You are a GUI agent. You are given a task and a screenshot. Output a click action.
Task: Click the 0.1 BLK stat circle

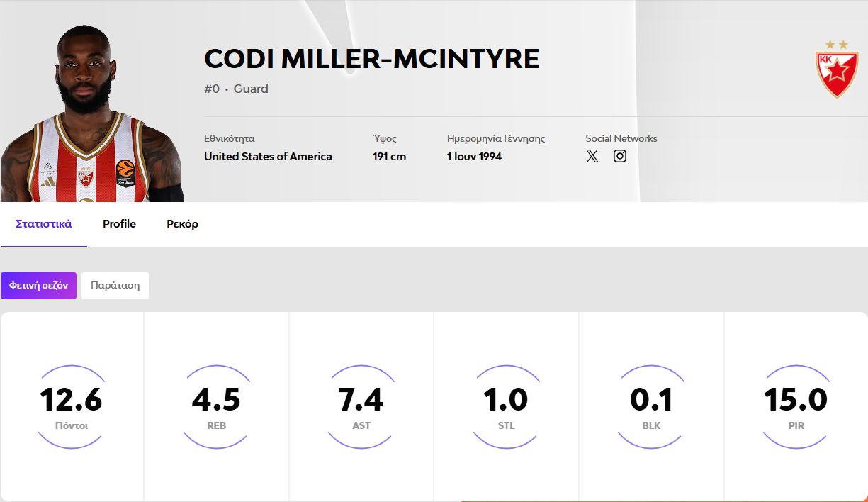(x=651, y=406)
